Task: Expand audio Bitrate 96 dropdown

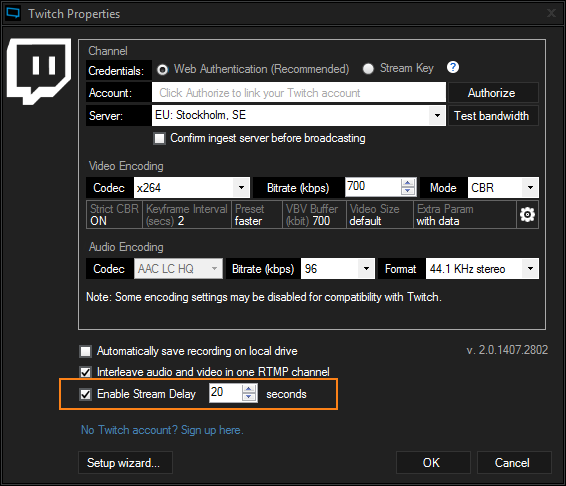Action: 366,269
